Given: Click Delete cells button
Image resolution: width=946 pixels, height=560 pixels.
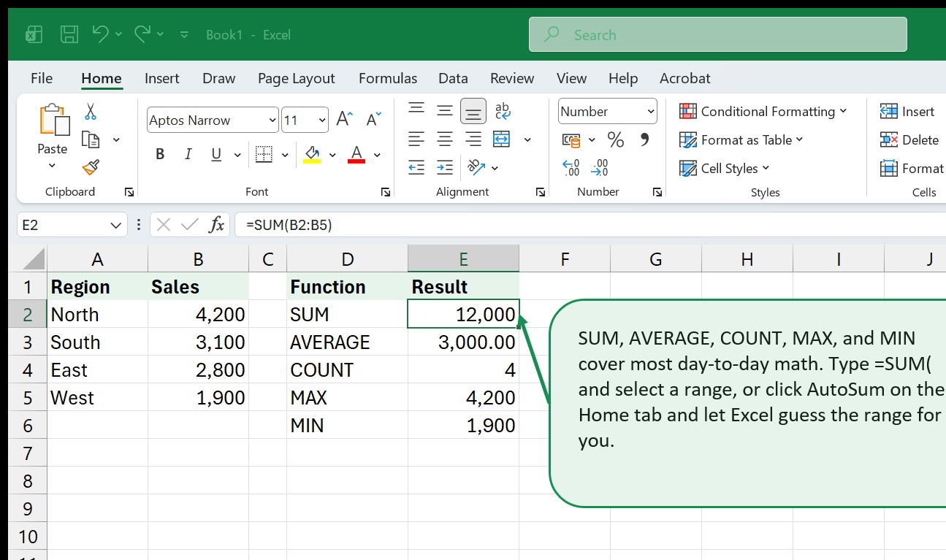Looking at the screenshot, I should click(x=909, y=139).
